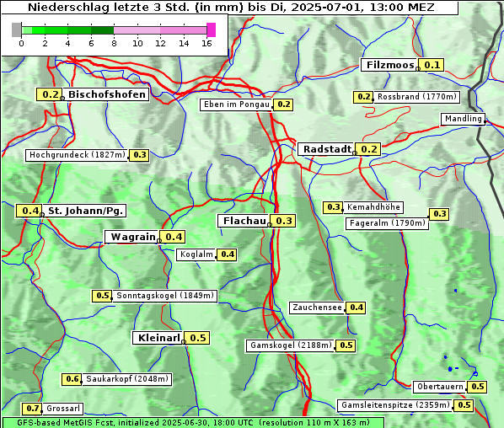Click the legend tick label '8'
The image size is (504, 428).
(x=114, y=43)
